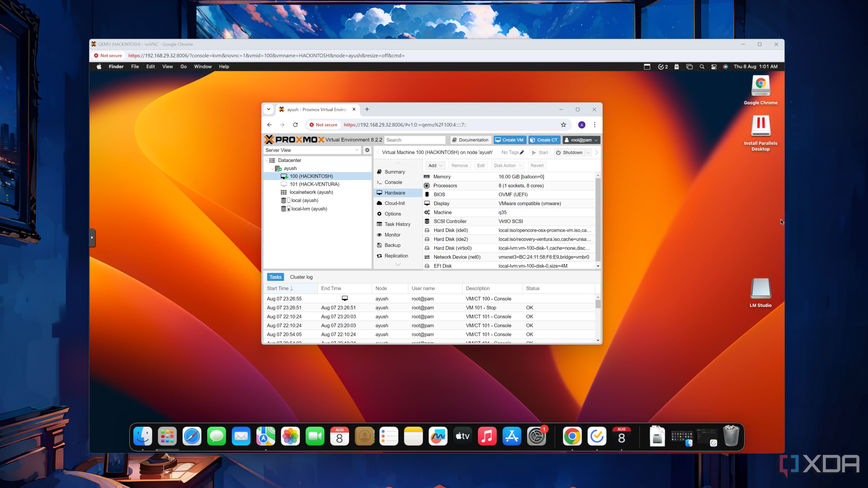This screenshot has height=488, width=868.
Task: Open the Add hardware dropdown
Action: point(435,166)
